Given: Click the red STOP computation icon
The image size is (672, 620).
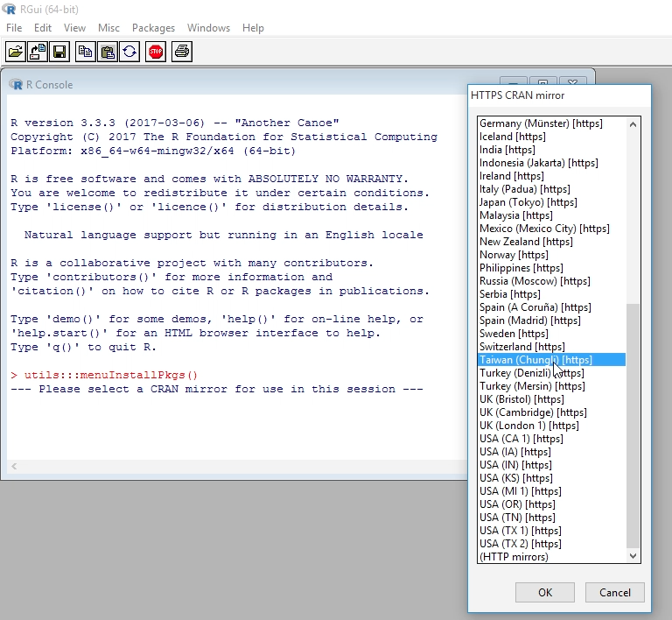Looking at the screenshot, I should coord(156,52).
